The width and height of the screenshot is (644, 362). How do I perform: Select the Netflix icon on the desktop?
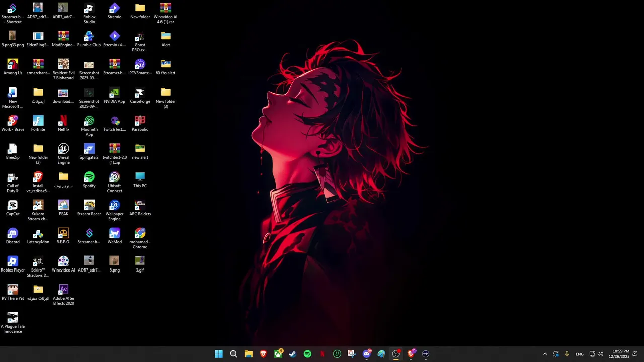(x=63, y=124)
